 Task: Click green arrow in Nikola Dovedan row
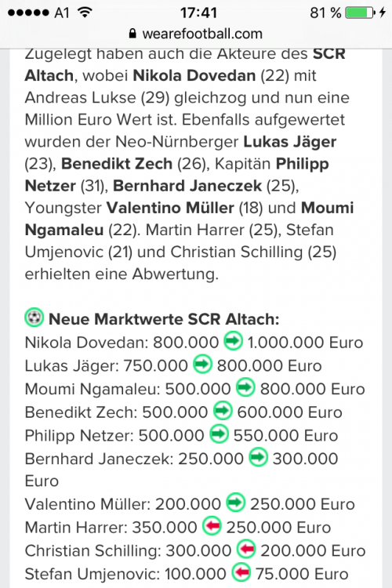[233, 341]
